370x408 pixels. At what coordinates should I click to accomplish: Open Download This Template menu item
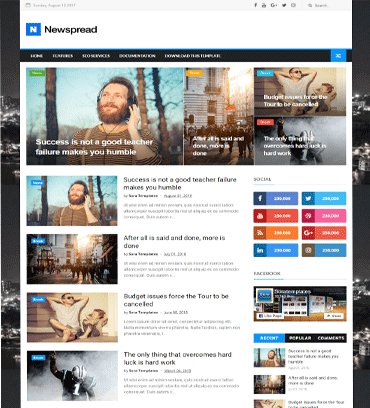[193, 56]
